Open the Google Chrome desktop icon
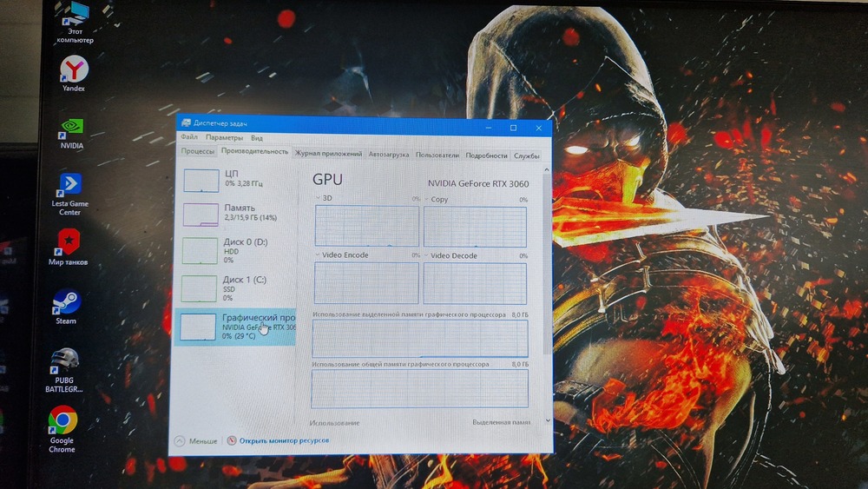The image size is (868, 489). (62, 430)
